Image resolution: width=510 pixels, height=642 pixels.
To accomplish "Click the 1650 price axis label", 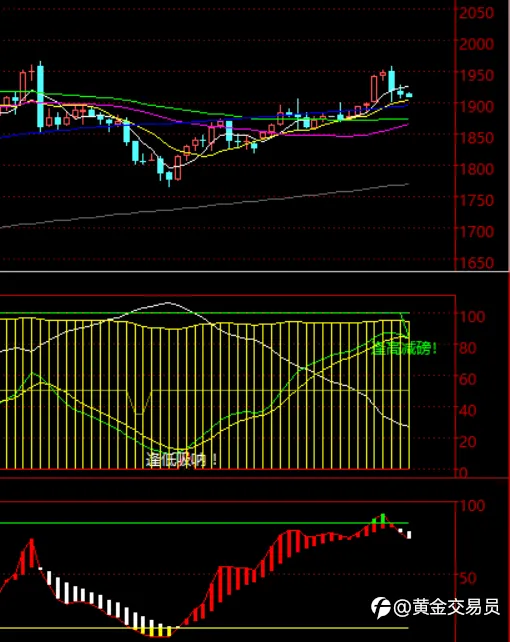I will click(476, 263).
